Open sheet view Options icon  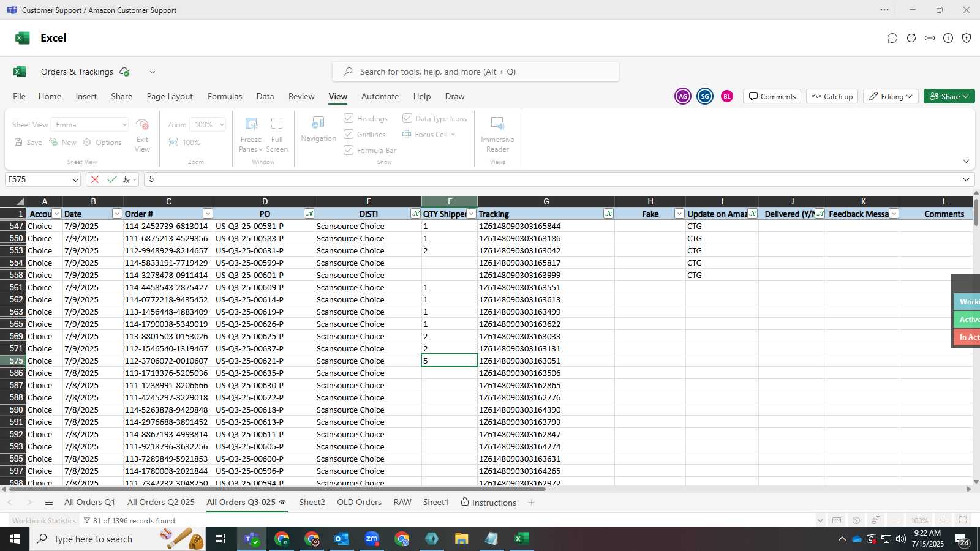[x=87, y=142]
